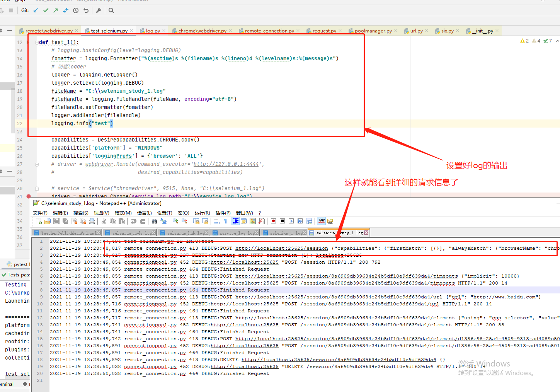Click yellow warnings count indicator in editor

coord(524,41)
